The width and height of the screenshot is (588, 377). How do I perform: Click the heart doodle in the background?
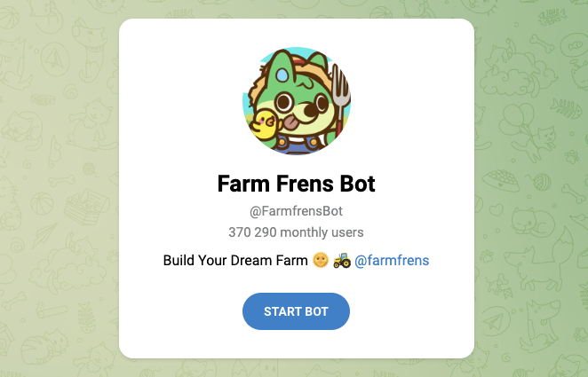[497, 209]
